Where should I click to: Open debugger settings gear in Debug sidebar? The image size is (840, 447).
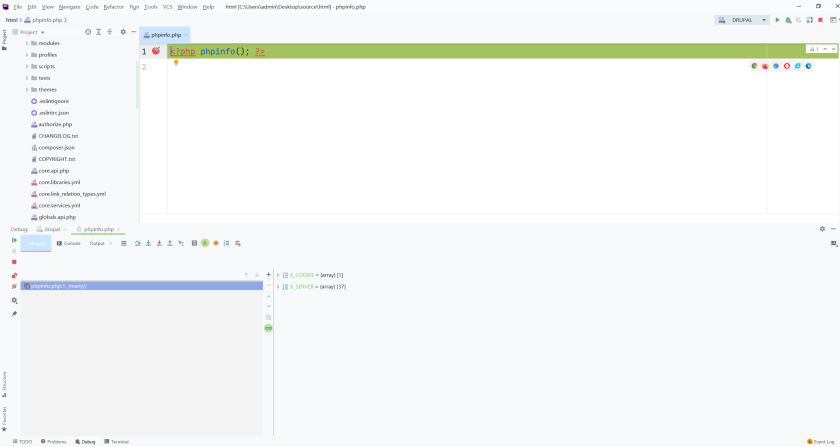coord(14,301)
